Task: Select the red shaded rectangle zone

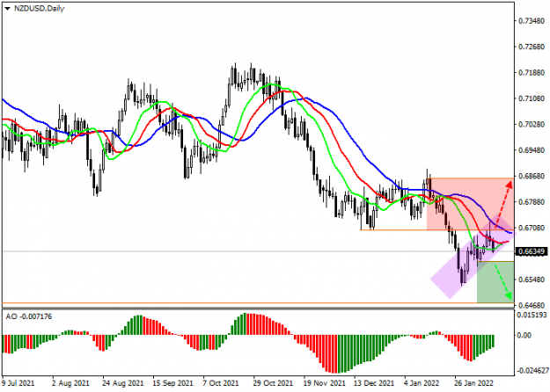Action: click(x=470, y=204)
